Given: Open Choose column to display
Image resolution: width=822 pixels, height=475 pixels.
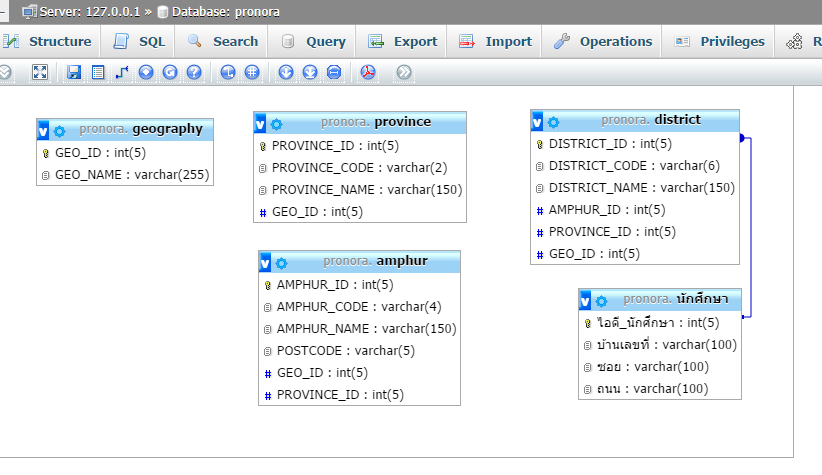Looking at the screenshot, I should coord(146,72).
